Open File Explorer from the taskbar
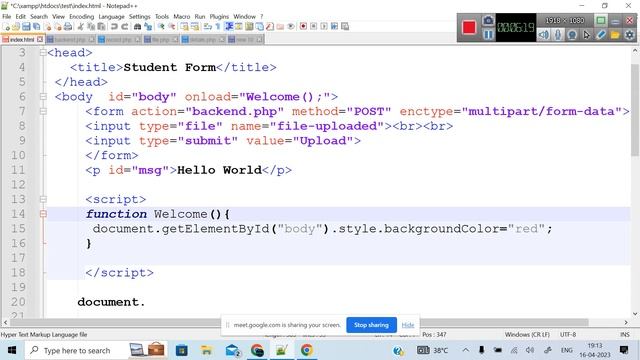Screen dimensions: 640x360 [207, 350]
